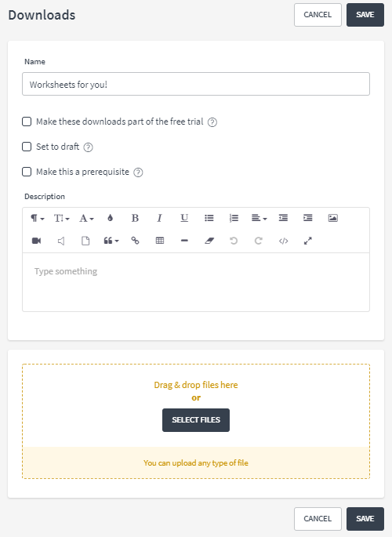The height and width of the screenshot is (537, 392).
Task: Open the quote dropdown menu
Action: pyautogui.click(x=111, y=241)
